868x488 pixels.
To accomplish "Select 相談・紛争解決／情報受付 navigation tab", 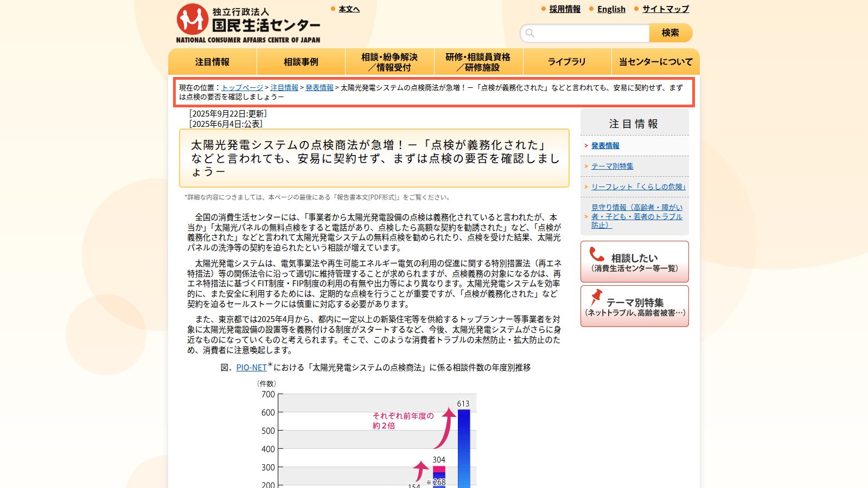I will (x=390, y=62).
